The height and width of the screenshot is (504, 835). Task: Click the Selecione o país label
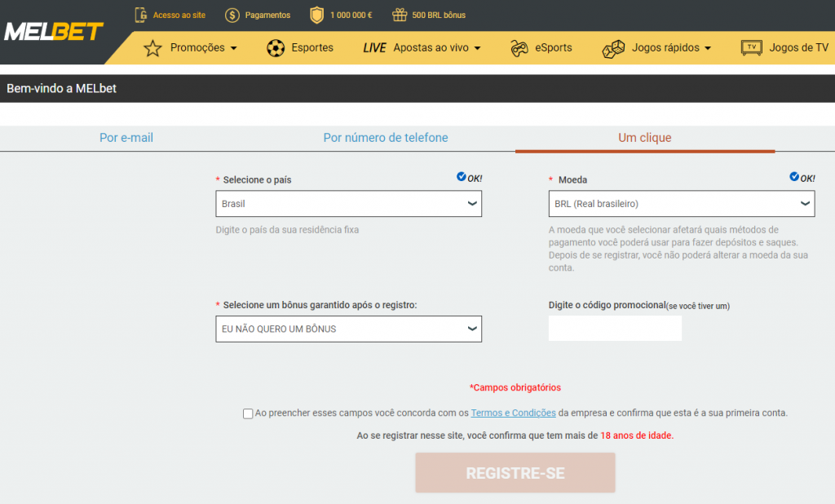click(x=257, y=179)
